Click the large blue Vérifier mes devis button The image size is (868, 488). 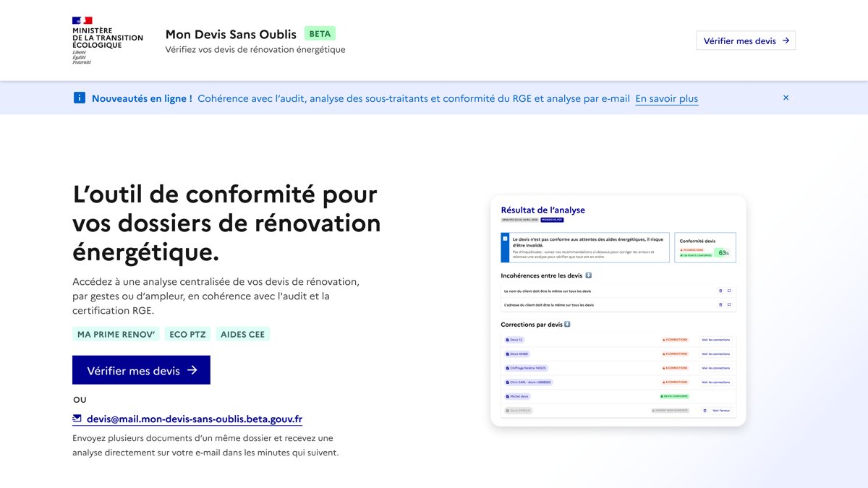coord(141,370)
